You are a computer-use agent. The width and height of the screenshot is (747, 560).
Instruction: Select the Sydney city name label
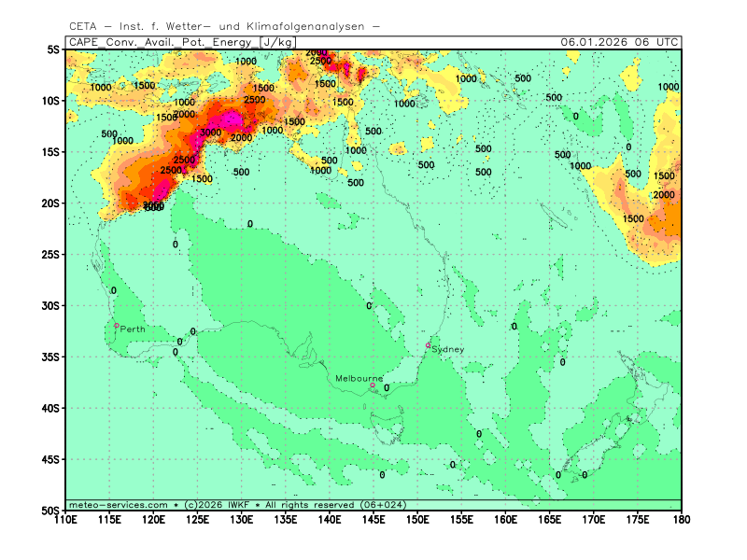pyautogui.click(x=448, y=349)
